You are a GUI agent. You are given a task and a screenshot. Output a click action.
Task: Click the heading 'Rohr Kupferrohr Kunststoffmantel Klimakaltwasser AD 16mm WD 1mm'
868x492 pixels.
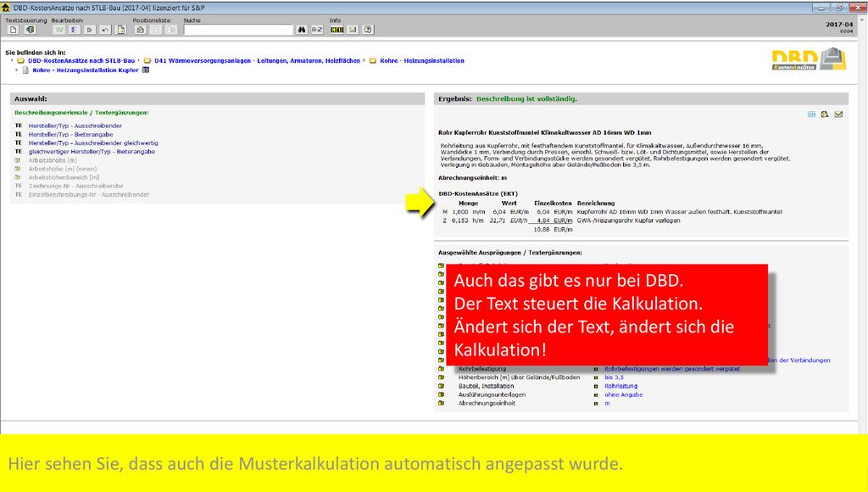[545, 133]
